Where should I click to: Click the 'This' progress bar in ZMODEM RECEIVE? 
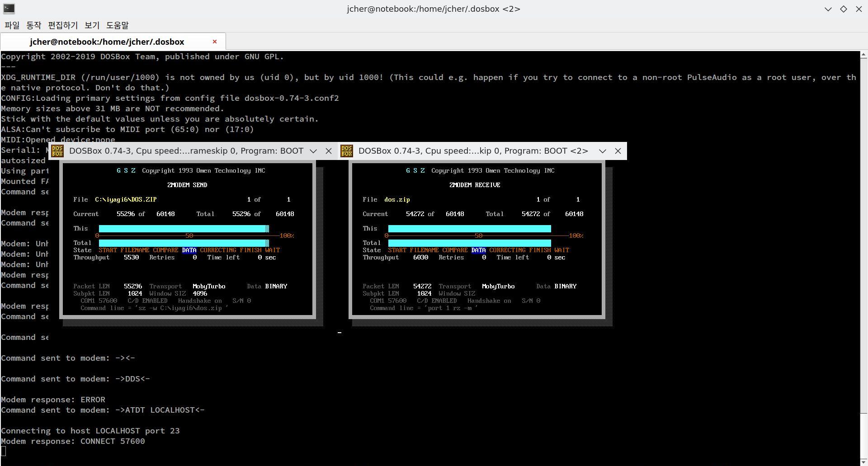coord(469,229)
